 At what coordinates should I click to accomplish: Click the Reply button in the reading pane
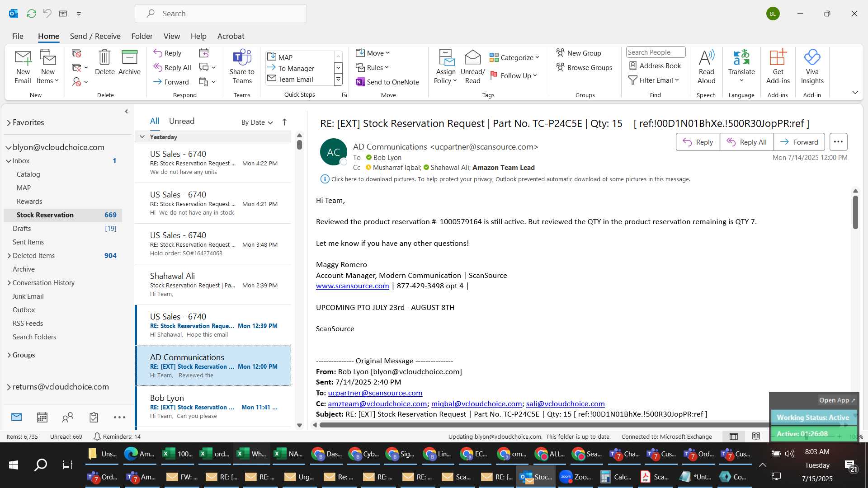(698, 142)
